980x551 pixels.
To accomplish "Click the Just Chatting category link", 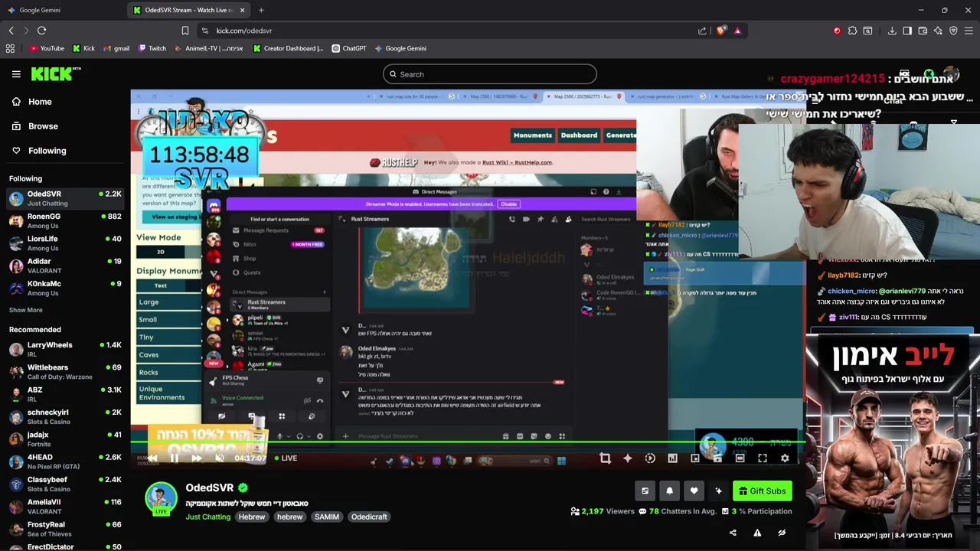I will tap(207, 517).
